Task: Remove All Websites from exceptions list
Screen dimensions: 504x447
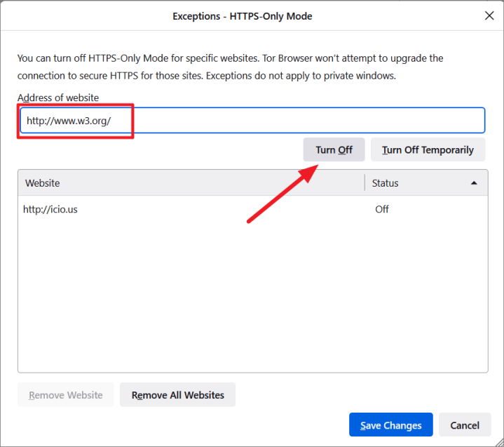Action: tap(177, 395)
